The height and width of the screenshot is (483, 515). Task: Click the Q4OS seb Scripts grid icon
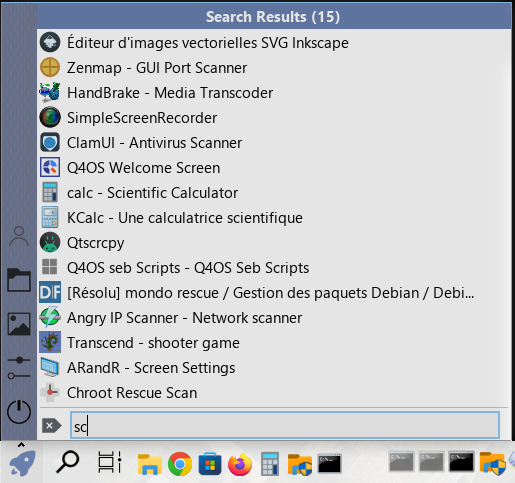point(50,267)
